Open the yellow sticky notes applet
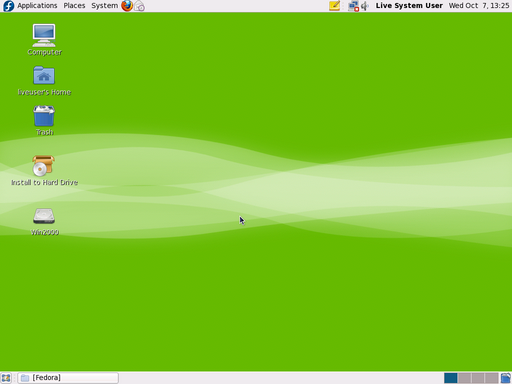 point(334,6)
